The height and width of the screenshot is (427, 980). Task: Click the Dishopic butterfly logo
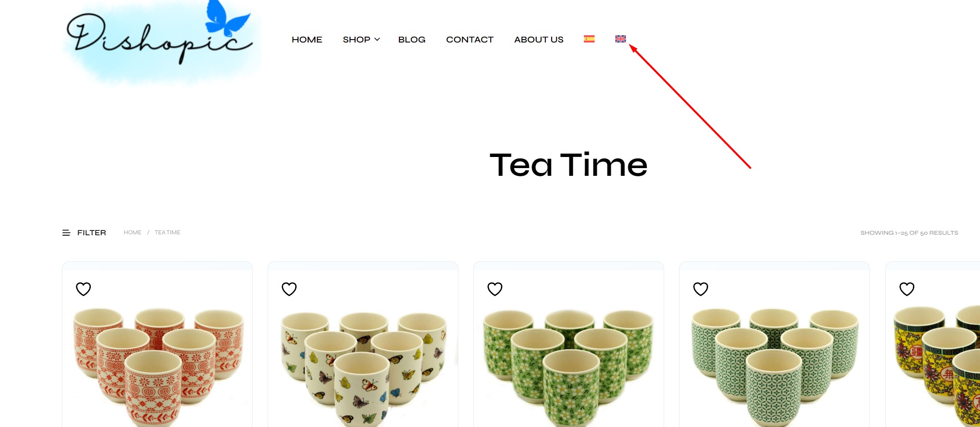click(161, 43)
